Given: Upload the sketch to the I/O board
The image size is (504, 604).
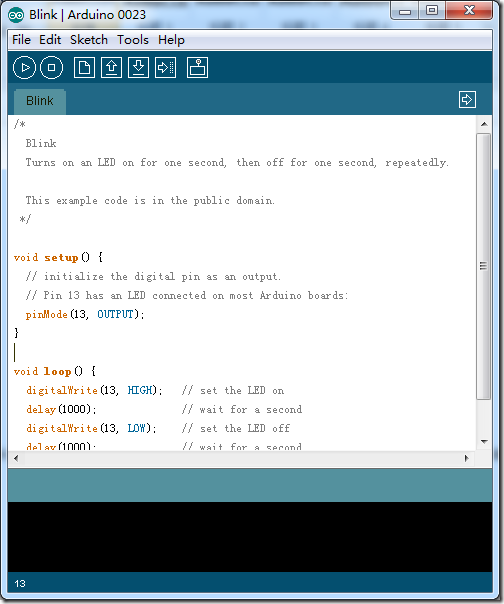Looking at the screenshot, I should [165, 67].
